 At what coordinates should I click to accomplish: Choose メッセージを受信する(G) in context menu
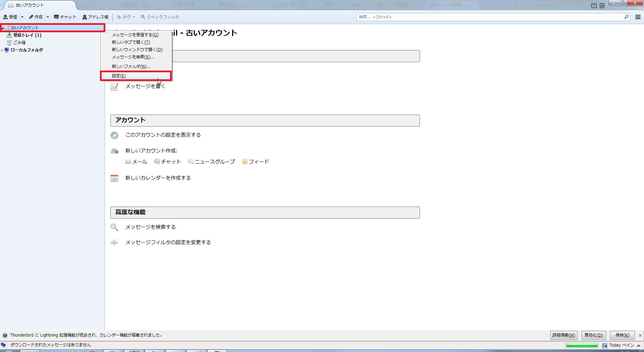[x=136, y=35]
